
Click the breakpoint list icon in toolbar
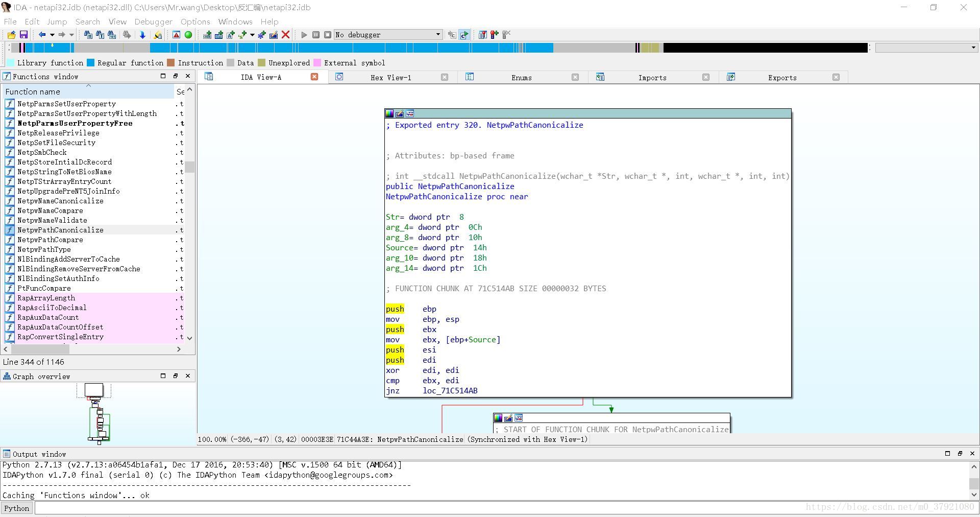click(482, 35)
